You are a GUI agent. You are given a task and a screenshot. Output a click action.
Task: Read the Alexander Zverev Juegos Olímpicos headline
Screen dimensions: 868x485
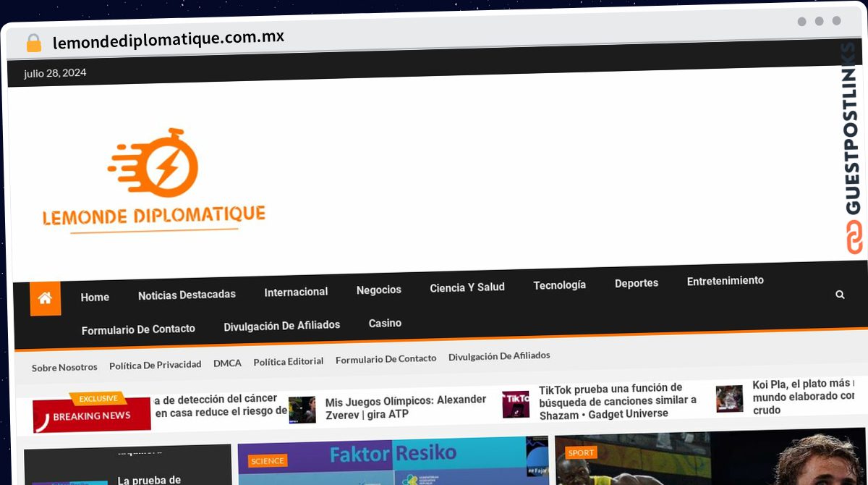coord(406,407)
